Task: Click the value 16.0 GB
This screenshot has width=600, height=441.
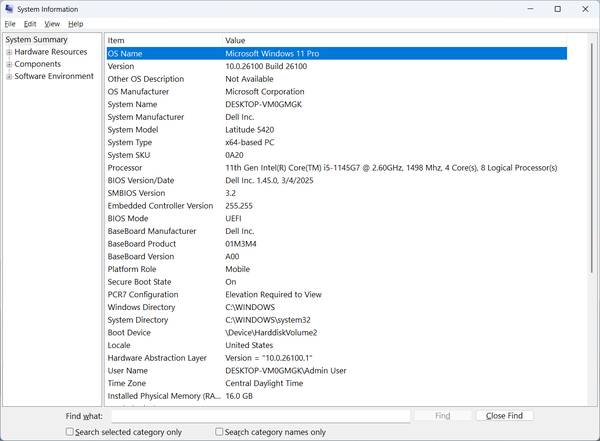Action: [239, 396]
